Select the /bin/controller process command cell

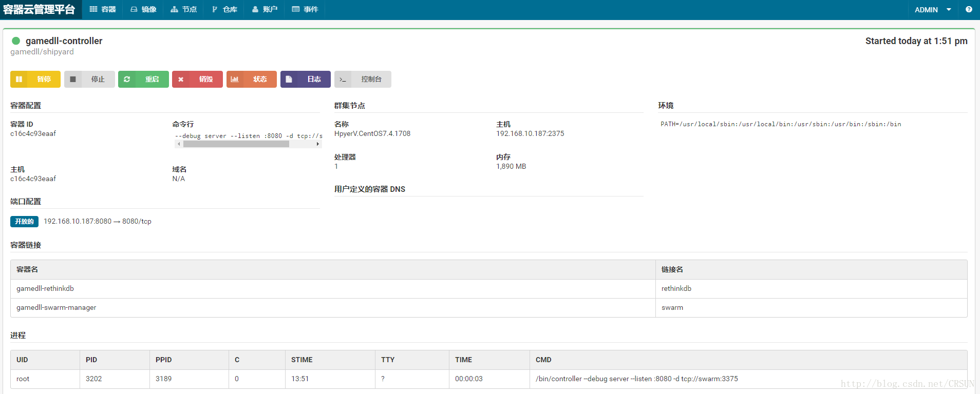pos(748,379)
